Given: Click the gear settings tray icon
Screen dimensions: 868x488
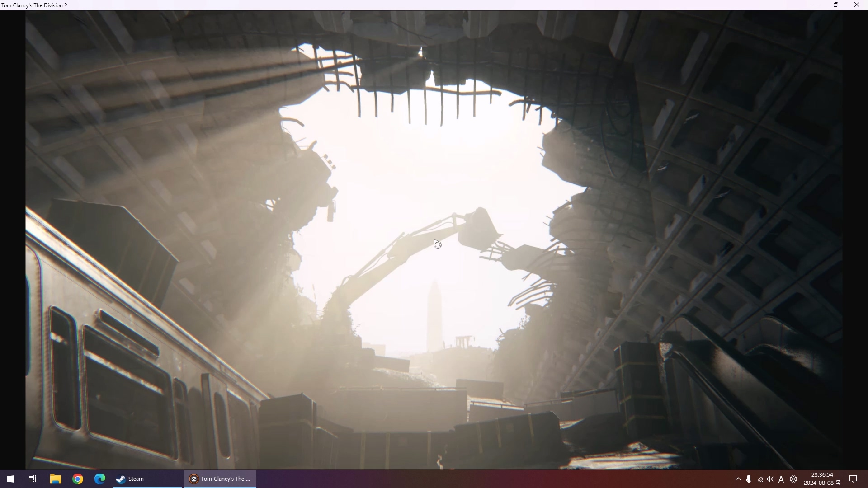Looking at the screenshot, I should coord(793,479).
